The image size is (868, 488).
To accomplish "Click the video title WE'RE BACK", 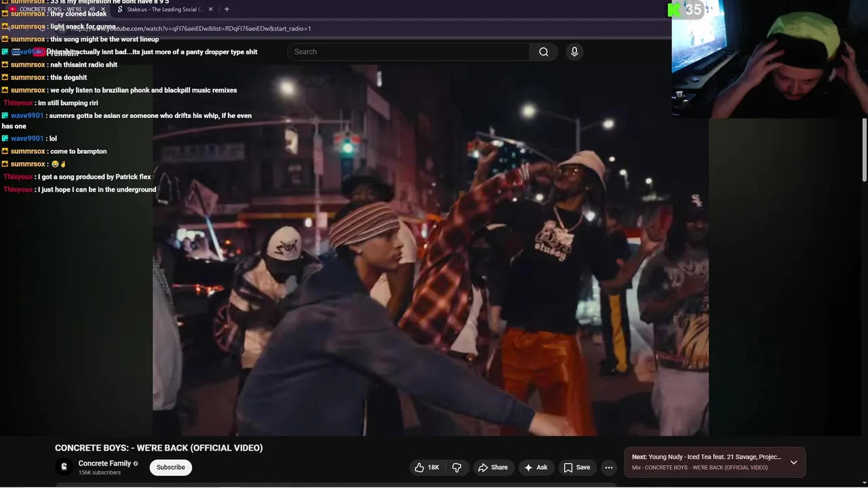I will [159, 448].
